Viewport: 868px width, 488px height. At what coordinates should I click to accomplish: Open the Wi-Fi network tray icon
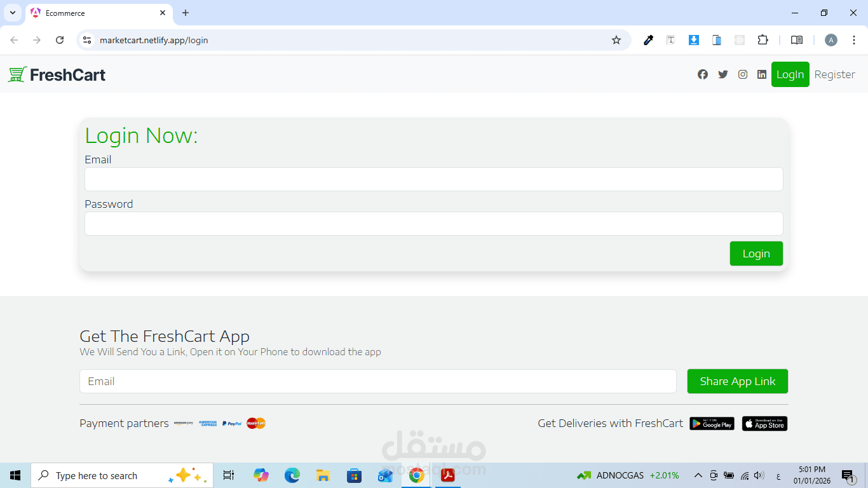[745, 475]
